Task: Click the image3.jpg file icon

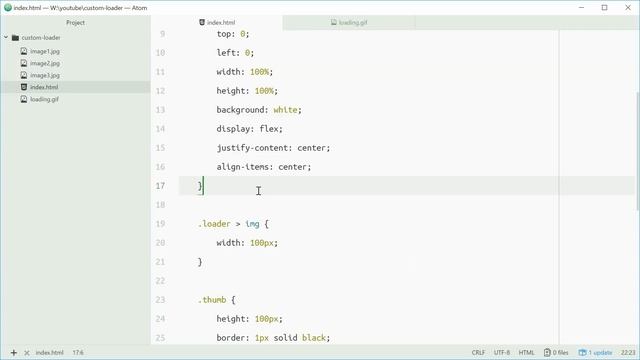Action: 24,75
